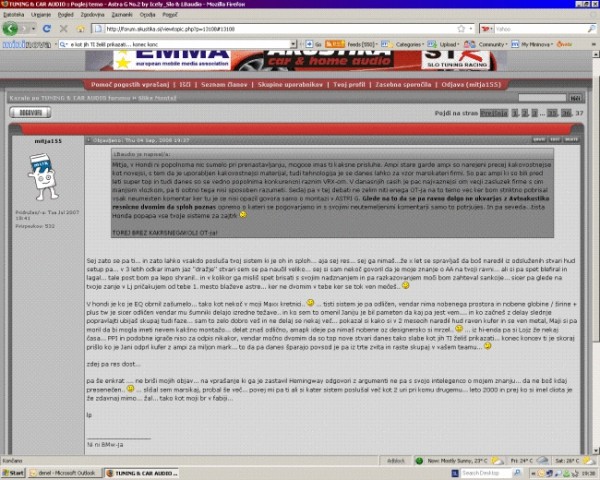Reload the page with the blue refresh icon
Viewport: 600px width, 480px height.
point(47,29)
